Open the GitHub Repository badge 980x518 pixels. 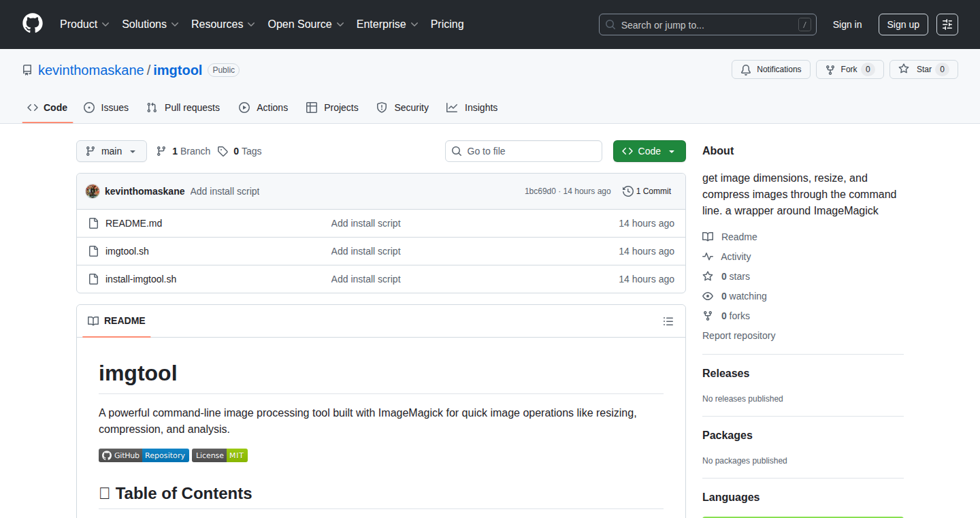(x=144, y=455)
